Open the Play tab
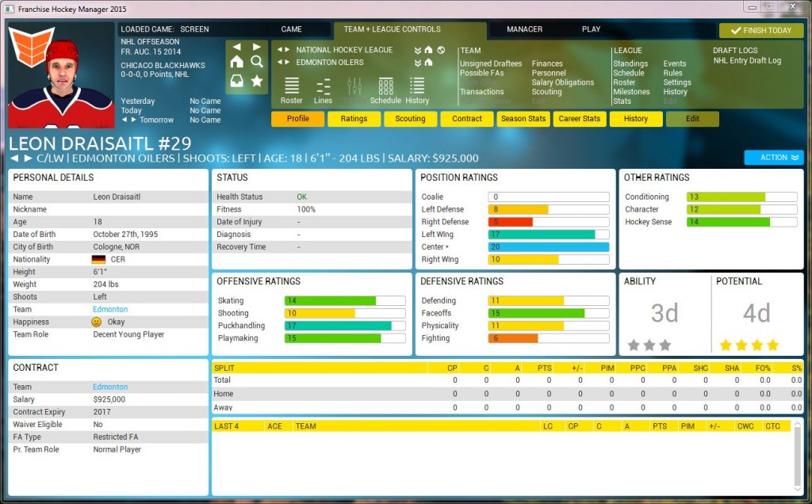Image resolution: width=812 pixels, height=504 pixels. click(x=591, y=29)
